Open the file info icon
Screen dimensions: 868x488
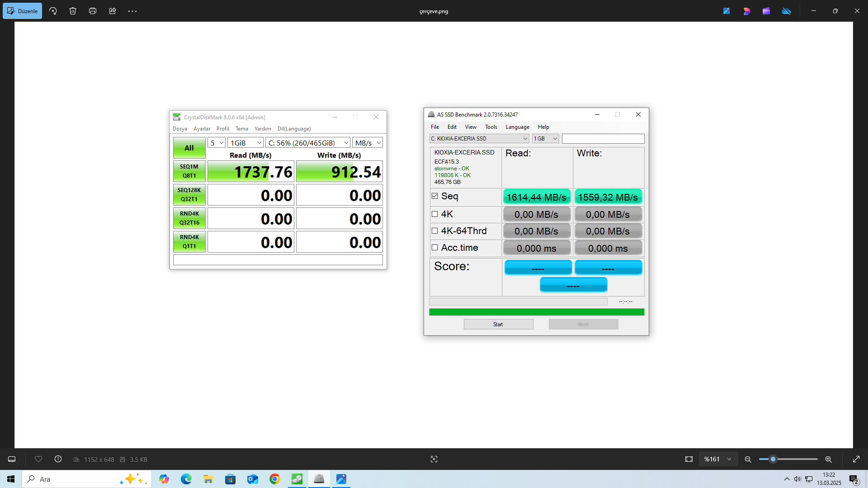click(58, 459)
